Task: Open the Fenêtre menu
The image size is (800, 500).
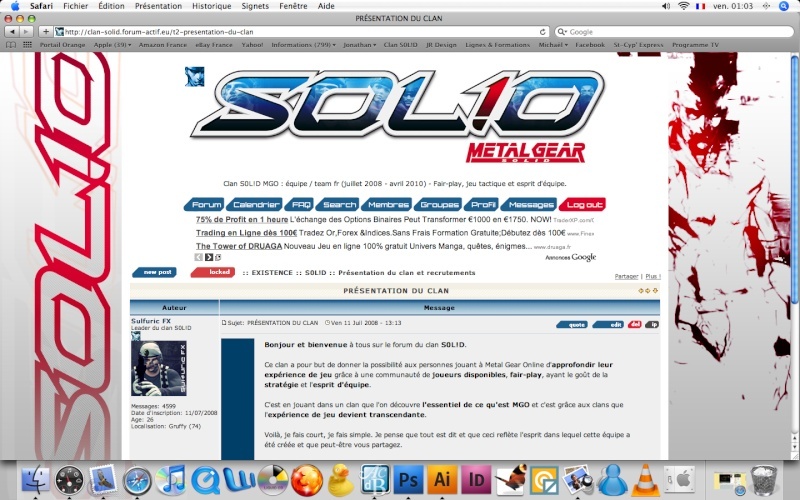Action: tap(293, 6)
